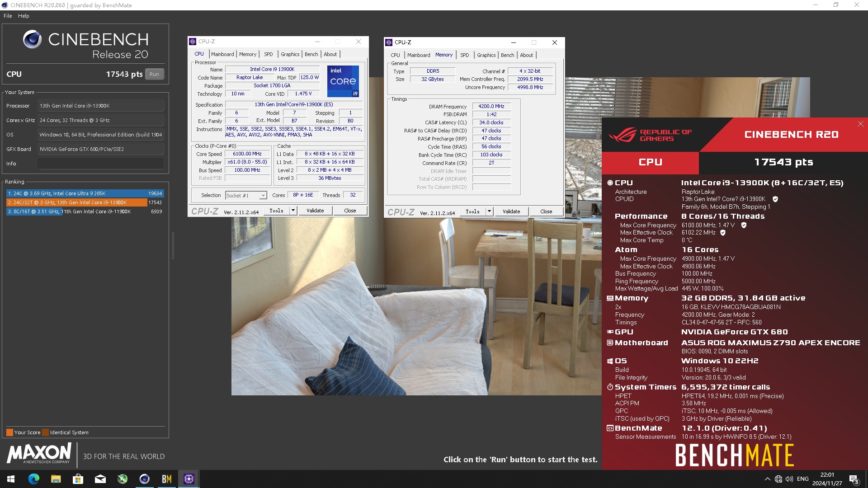Image resolution: width=868 pixels, height=488 pixels.
Task: Click the shield icon beside Max Core Frequency 6100 MHz
Action: pos(744,225)
